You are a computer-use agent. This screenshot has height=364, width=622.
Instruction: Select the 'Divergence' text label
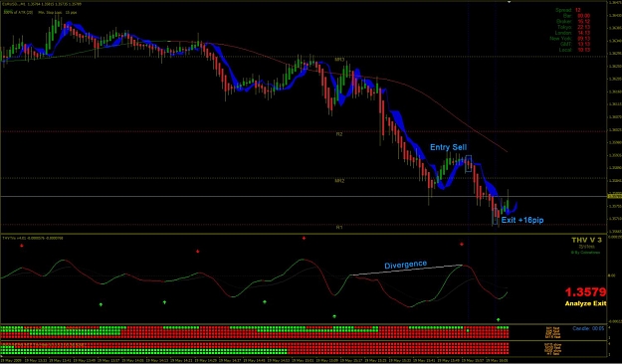[x=405, y=265]
